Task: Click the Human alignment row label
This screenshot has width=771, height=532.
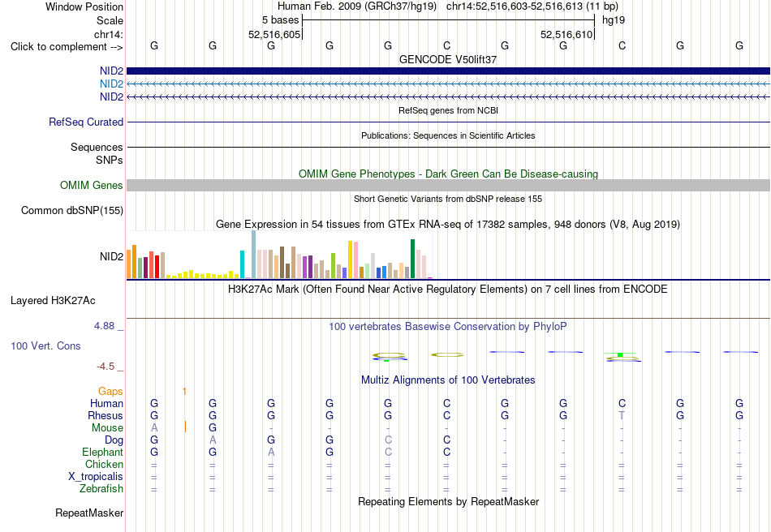Action: pos(106,403)
